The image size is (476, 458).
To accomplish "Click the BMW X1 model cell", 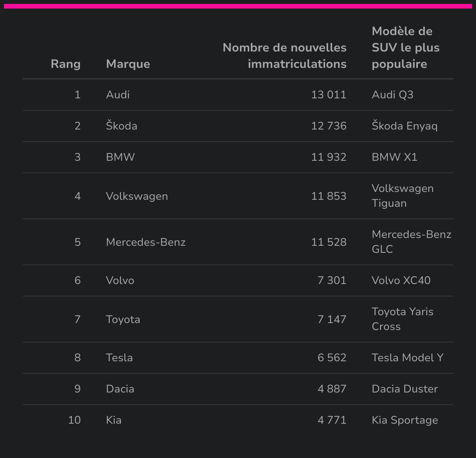I will tap(394, 157).
